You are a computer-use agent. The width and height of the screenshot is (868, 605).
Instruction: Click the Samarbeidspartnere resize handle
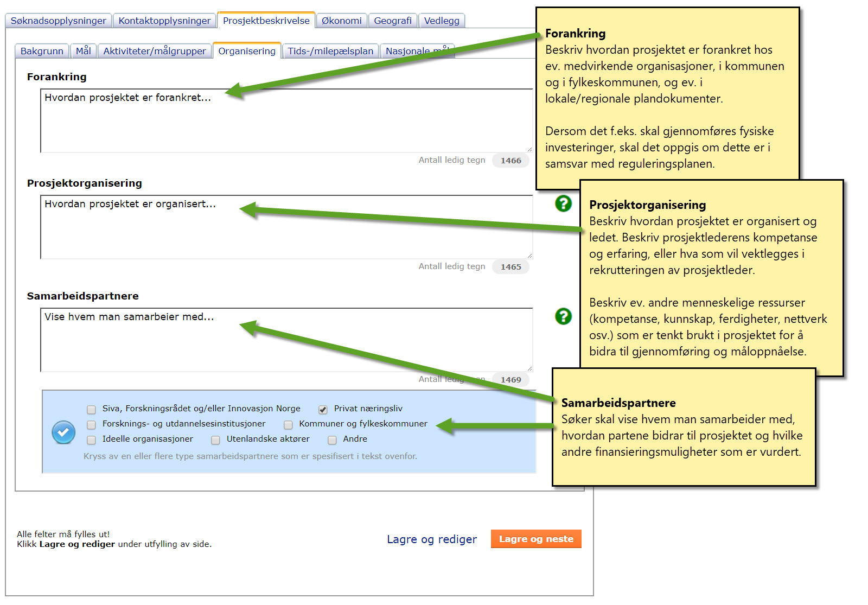[529, 368]
